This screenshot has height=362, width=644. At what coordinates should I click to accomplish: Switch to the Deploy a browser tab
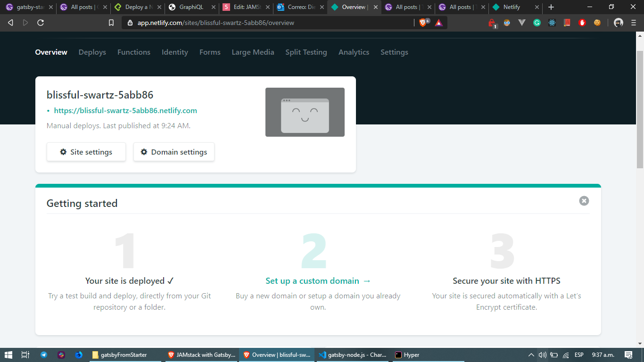pos(137,7)
